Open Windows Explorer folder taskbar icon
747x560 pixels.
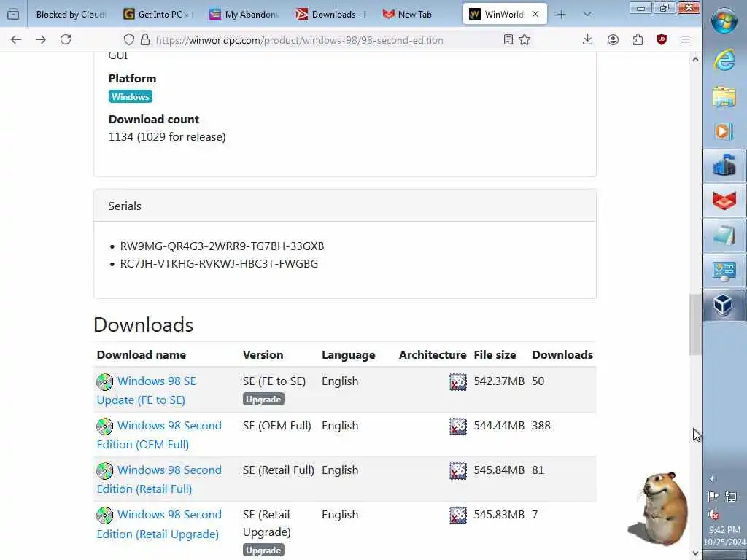point(724,97)
